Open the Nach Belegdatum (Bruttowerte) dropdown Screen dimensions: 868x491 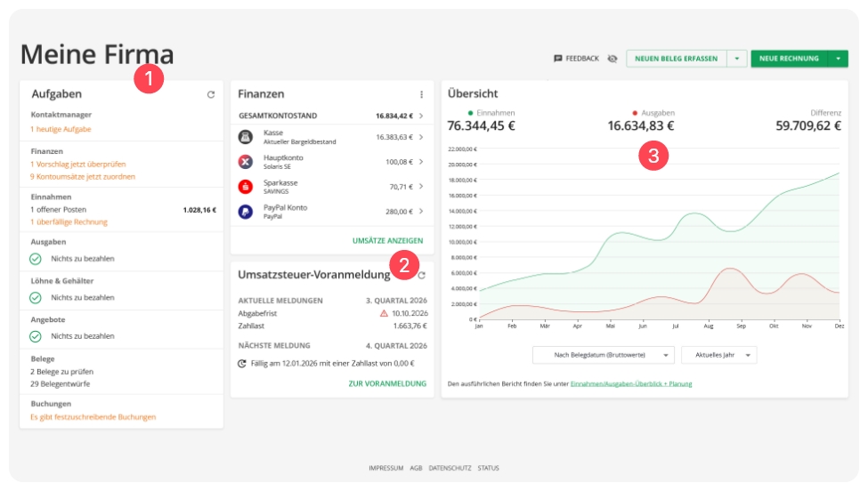(x=604, y=355)
